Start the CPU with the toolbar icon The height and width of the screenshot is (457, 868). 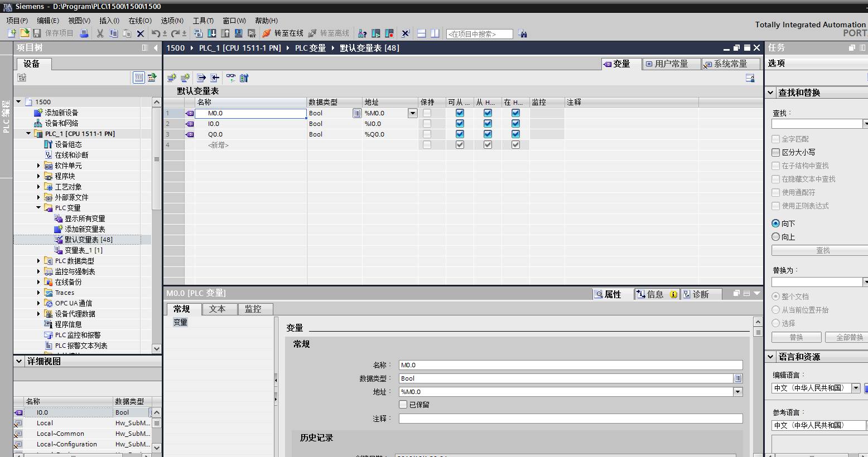pos(376,33)
